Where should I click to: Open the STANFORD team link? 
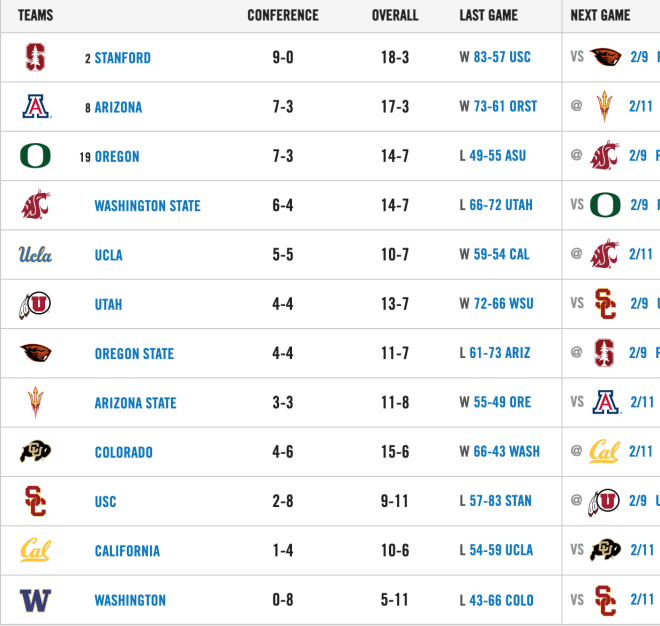tap(122, 58)
